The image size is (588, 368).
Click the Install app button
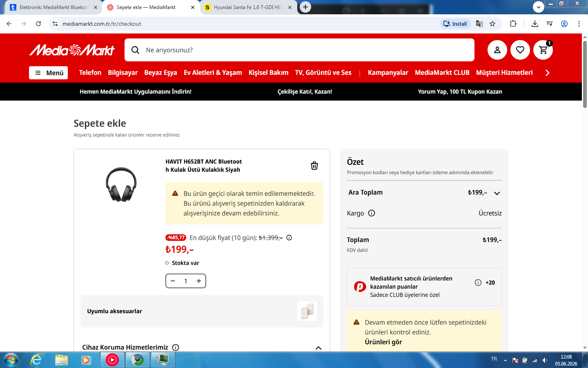456,24
